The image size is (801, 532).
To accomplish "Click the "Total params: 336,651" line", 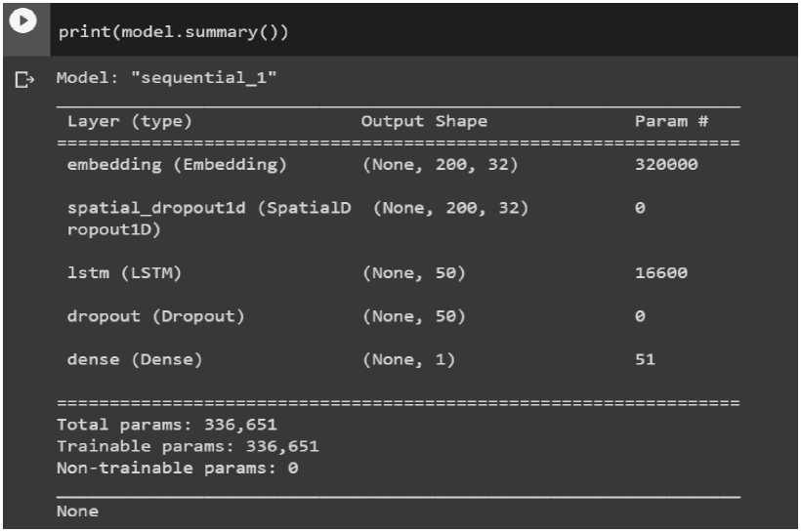I will coord(167,425).
